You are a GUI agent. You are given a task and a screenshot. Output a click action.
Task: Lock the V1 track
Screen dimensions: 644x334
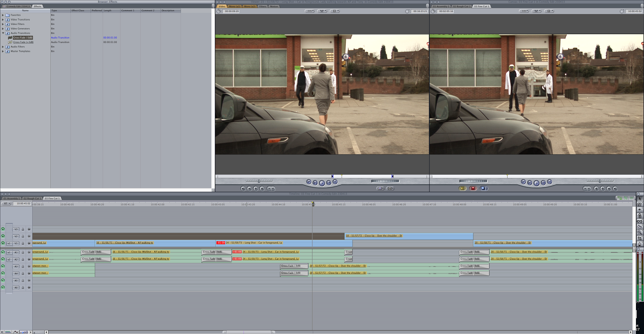click(x=23, y=243)
